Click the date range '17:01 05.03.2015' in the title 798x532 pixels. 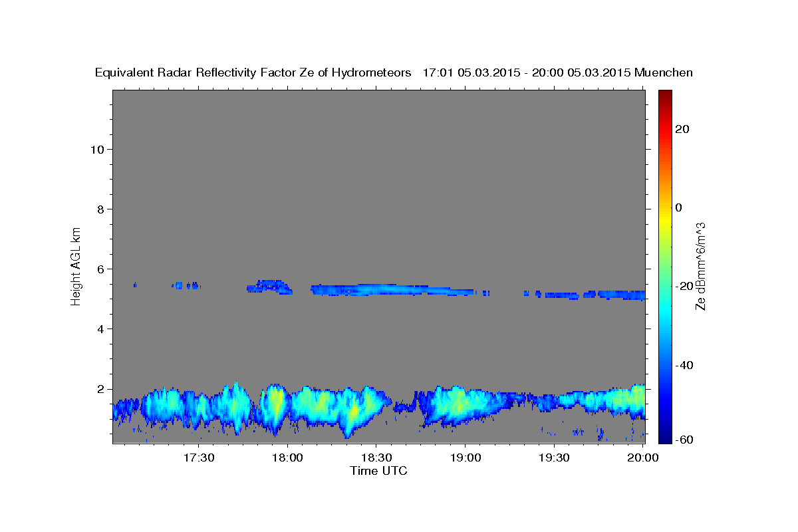471,72
